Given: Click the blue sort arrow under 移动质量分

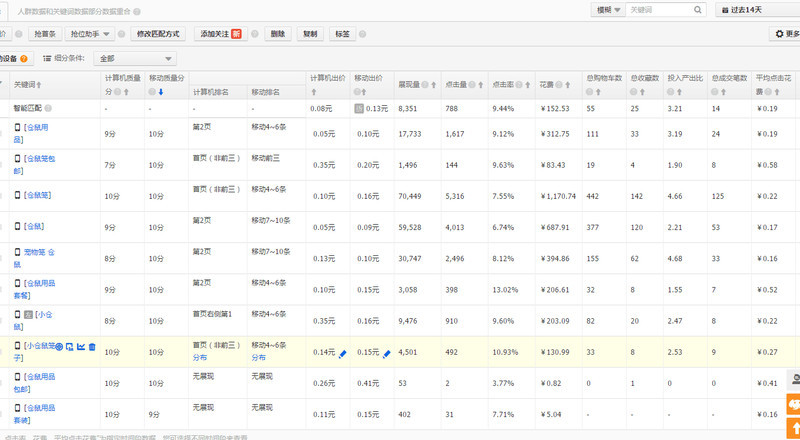Looking at the screenshot, I should pos(161,92).
